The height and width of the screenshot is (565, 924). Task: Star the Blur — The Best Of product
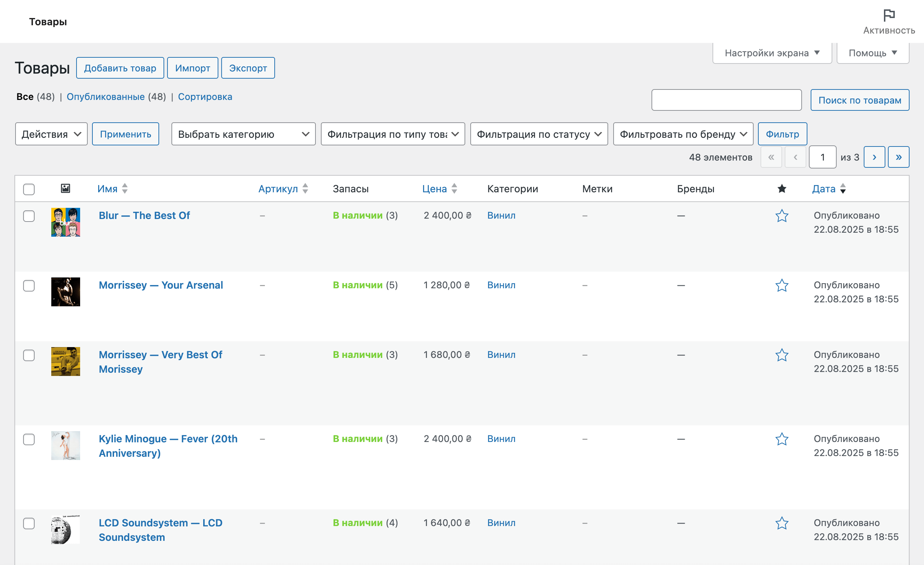tap(782, 216)
